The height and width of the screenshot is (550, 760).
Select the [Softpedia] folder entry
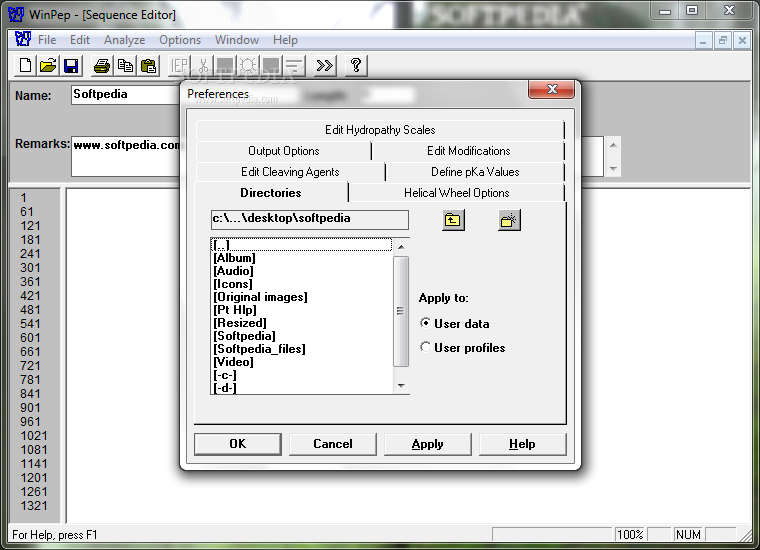click(302, 336)
